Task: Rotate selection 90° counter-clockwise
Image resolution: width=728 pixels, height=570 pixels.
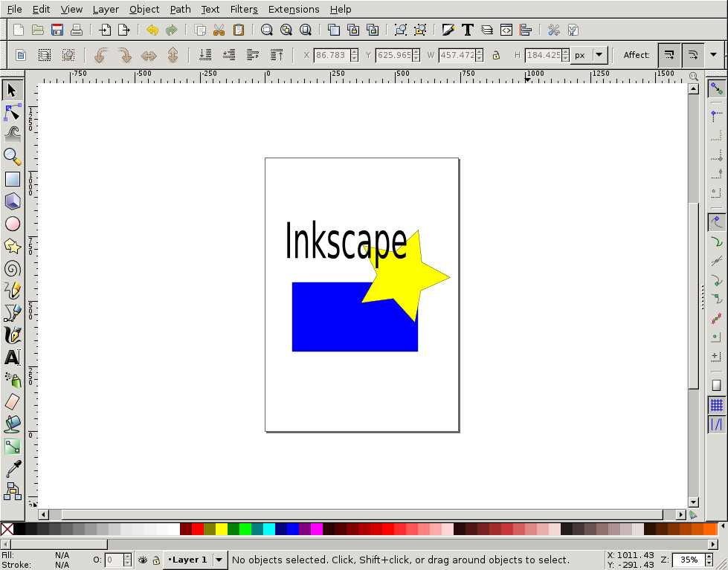Action: click(x=100, y=55)
